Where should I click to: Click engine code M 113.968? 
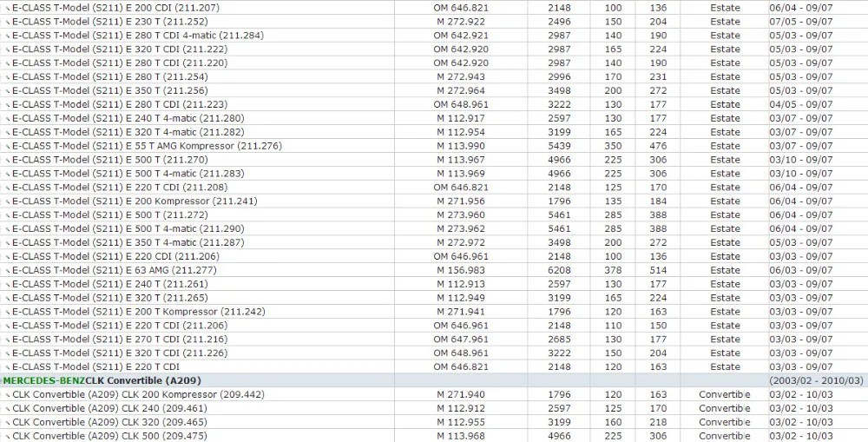click(461, 436)
